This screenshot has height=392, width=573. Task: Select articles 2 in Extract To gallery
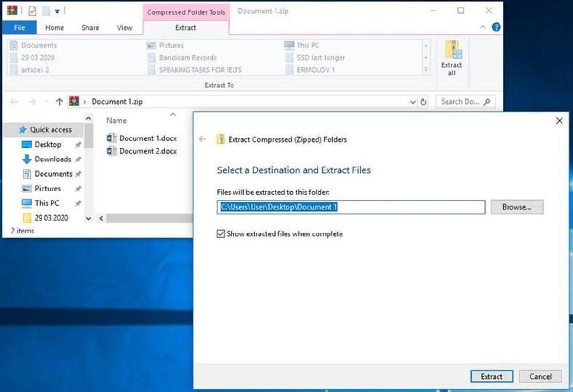30,70
